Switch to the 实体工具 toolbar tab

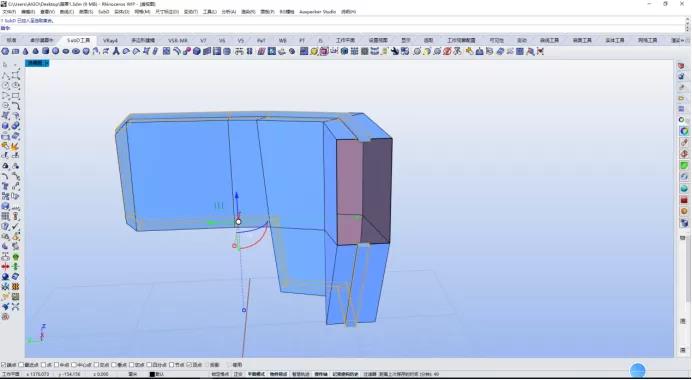click(615, 40)
